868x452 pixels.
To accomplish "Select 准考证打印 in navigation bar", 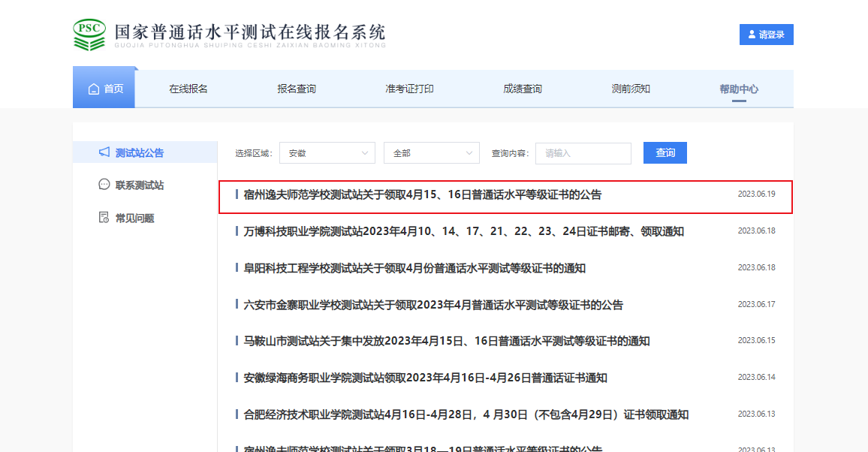I will [409, 89].
